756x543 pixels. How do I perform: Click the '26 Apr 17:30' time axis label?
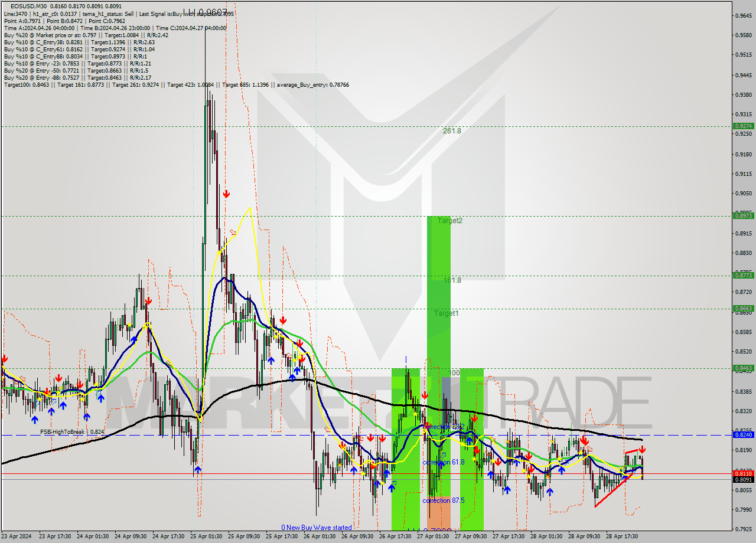coord(395,537)
